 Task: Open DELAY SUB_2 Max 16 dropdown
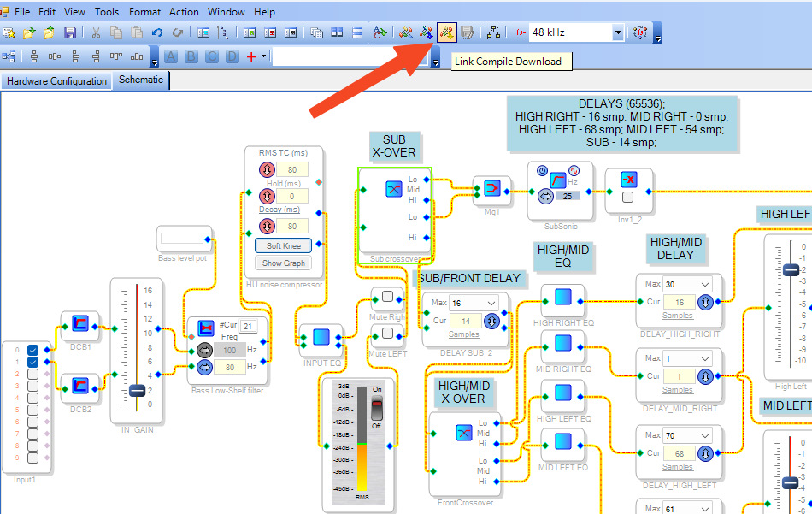(x=491, y=303)
